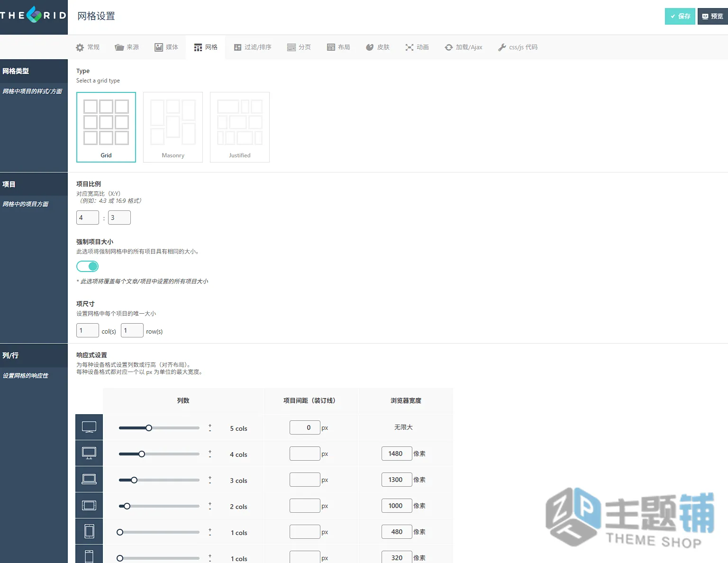The height and width of the screenshot is (563, 728).
Task: Click the landscape tablet icon, 2 cols row
Action: (x=89, y=505)
